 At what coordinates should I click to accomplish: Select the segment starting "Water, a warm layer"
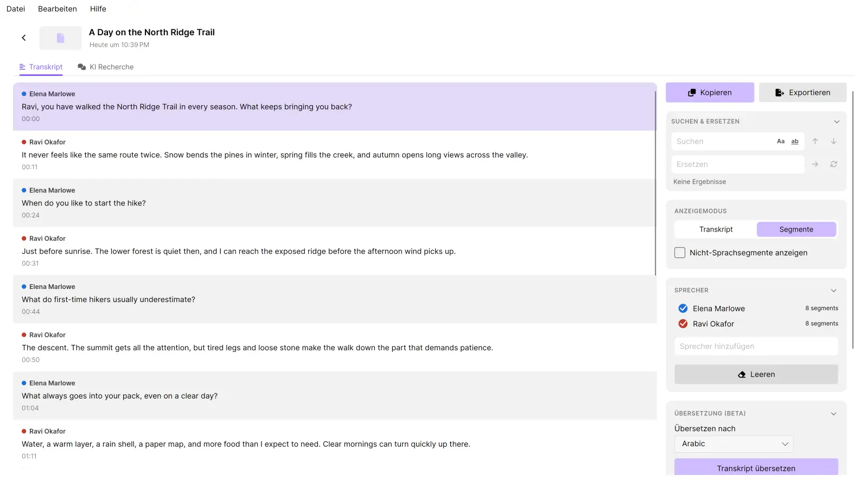pos(335,444)
